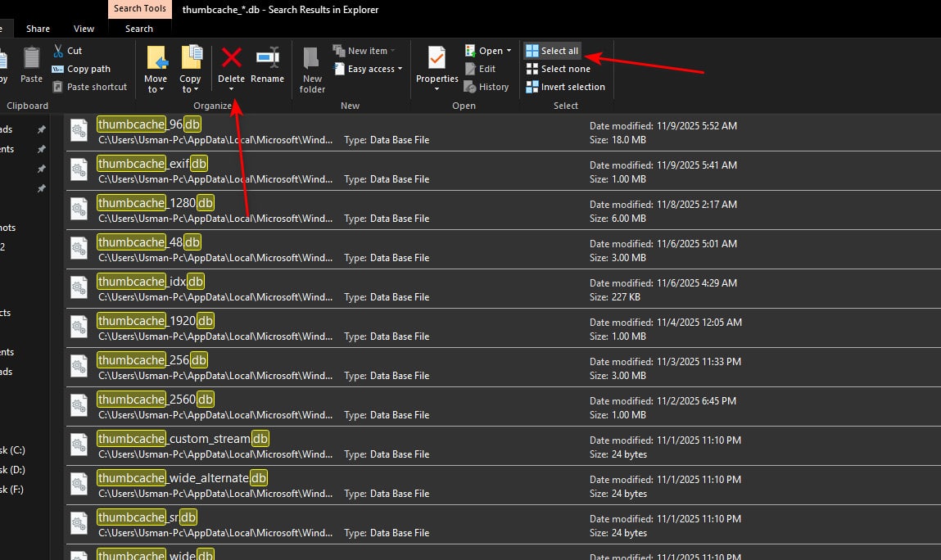Click the Paste clipboard icon

point(31,59)
